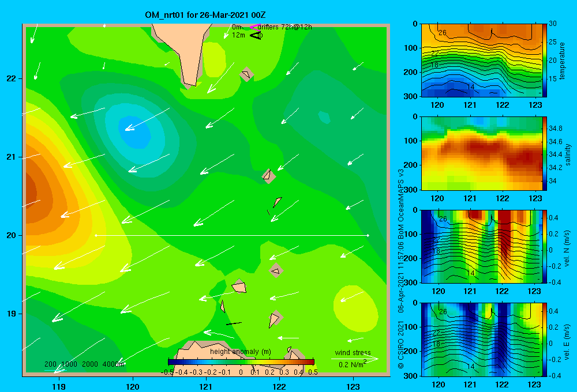Image resolution: width=577 pixels, height=392 pixels.
Task: Click the black 12m drifter marker in legend
Action: (256, 36)
